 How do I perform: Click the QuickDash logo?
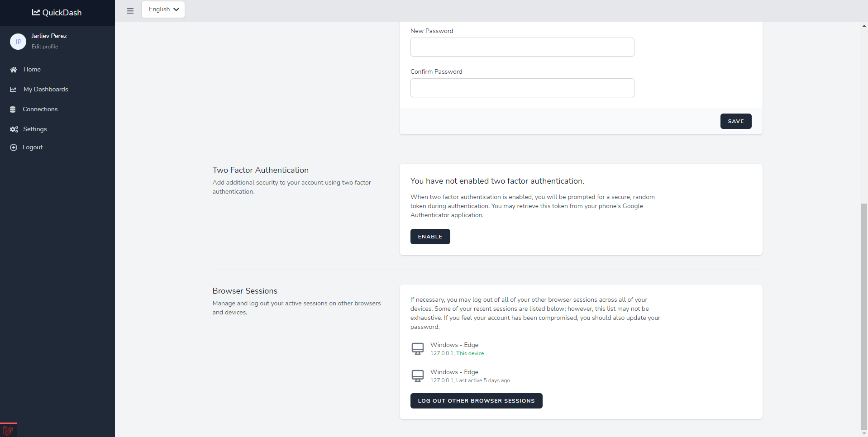coord(57,13)
